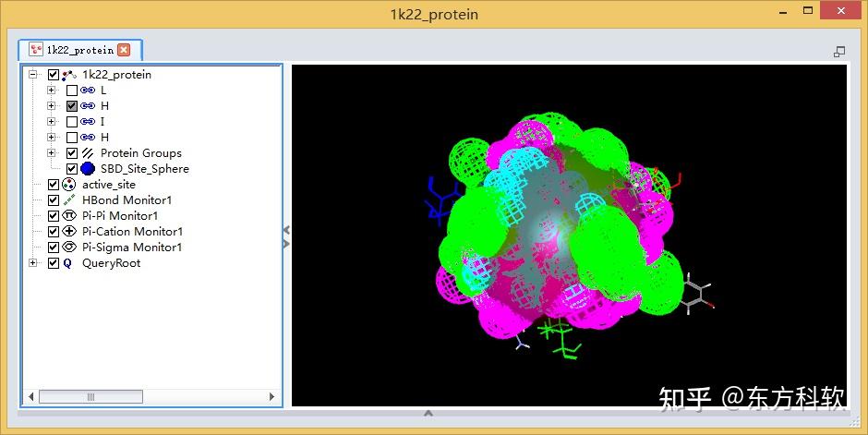Click the QueryRoot Q icon

pos(67,263)
